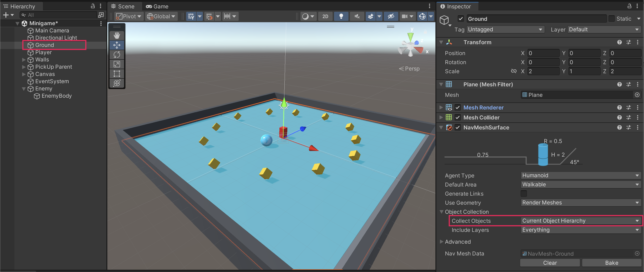The width and height of the screenshot is (644, 272).
Task: Select the Rect transform tool
Action: point(117,74)
